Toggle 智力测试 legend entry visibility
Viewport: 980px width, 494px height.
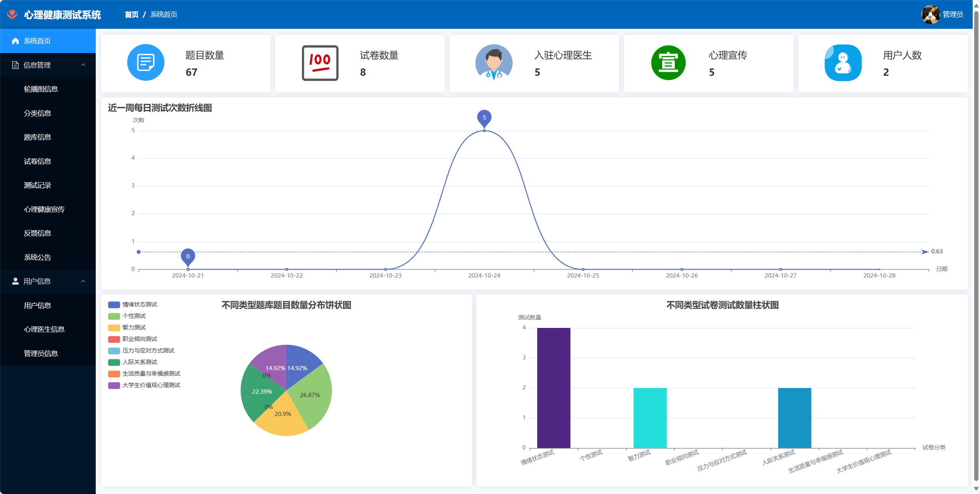[134, 328]
